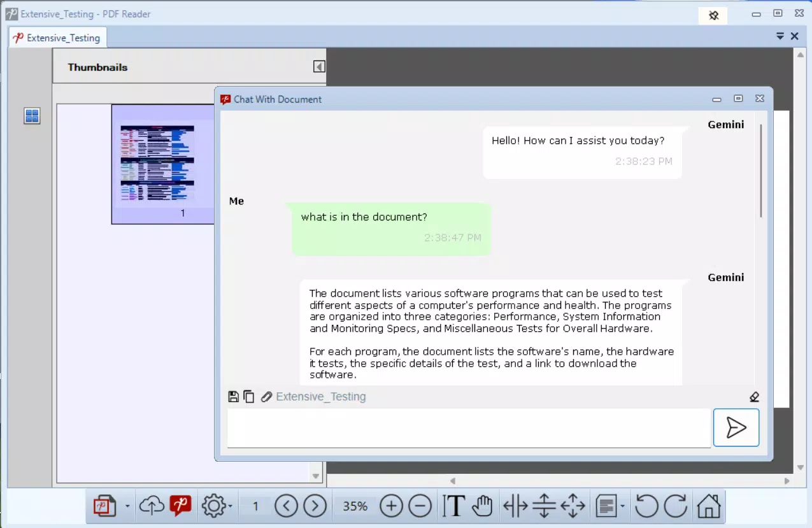The width and height of the screenshot is (812, 528).
Task: Maximize the Chat With Document window
Action: [738, 99]
